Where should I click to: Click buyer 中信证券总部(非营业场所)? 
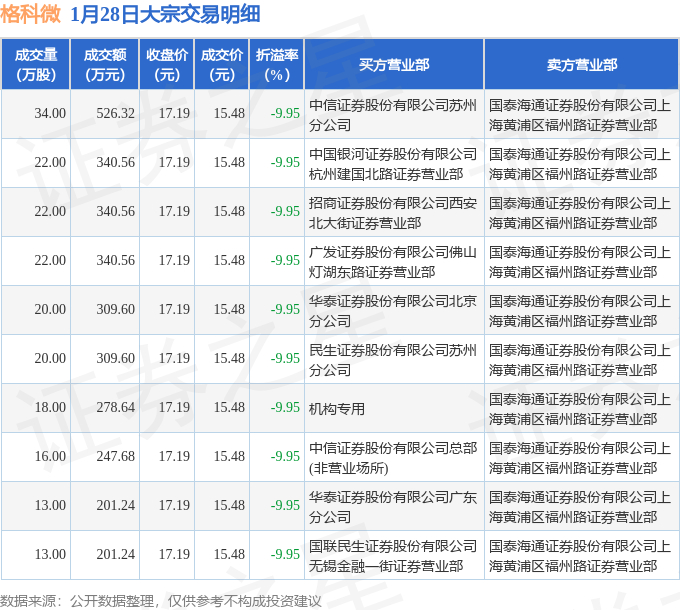point(393,458)
